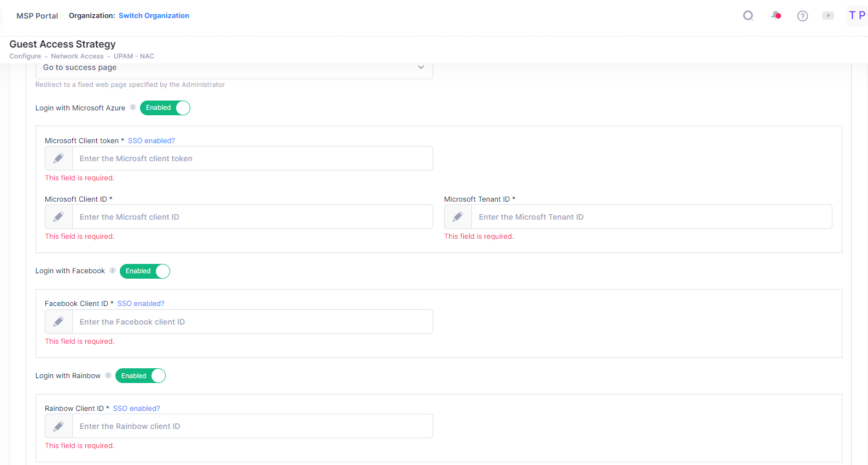The height and width of the screenshot is (465, 868).
Task: Focus the Rainbow client ID text field
Action: (x=252, y=426)
